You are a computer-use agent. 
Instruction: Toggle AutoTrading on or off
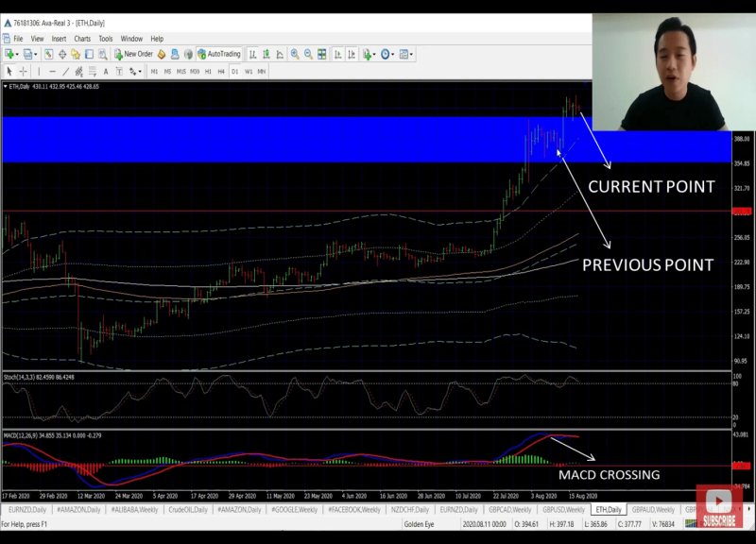pyautogui.click(x=219, y=54)
